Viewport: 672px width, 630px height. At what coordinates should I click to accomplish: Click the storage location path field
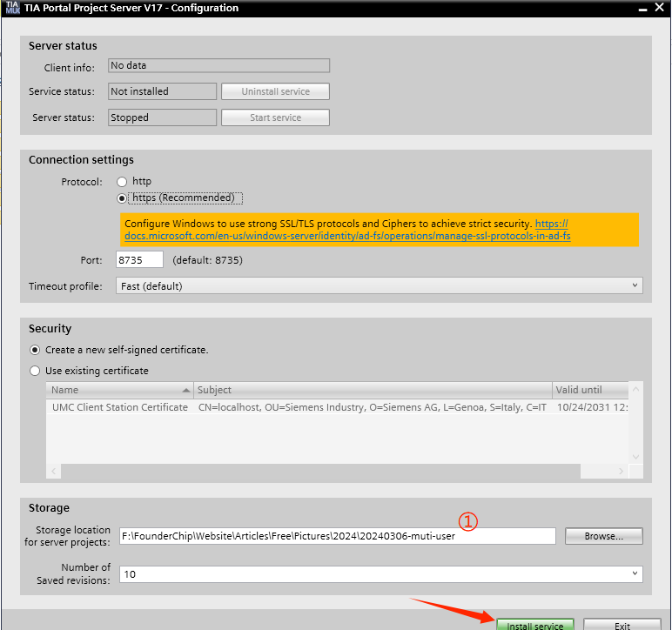pos(337,536)
